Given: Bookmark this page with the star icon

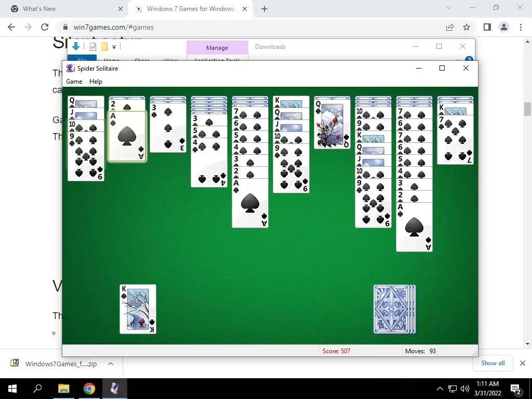Looking at the screenshot, I should click(467, 27).
